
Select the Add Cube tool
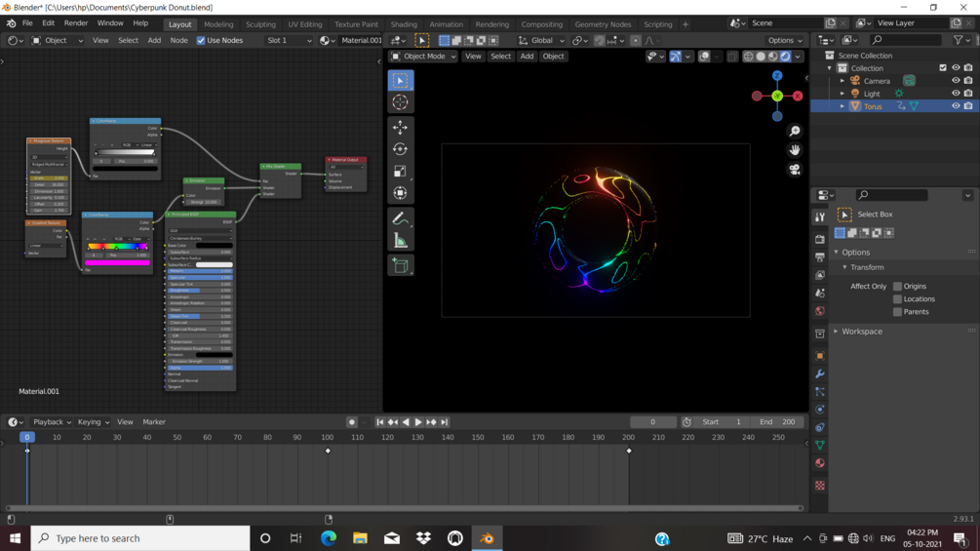pyautogui.click(x=400, y=266)
